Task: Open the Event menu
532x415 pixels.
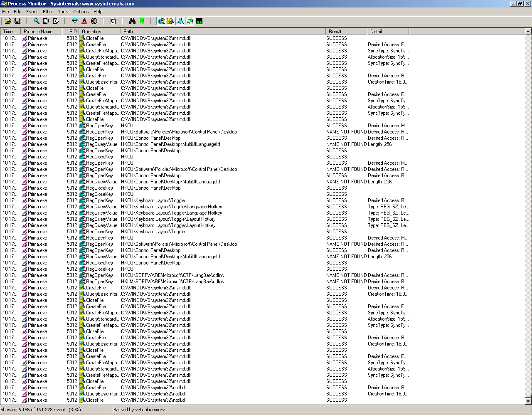Action: coord(32,12)
